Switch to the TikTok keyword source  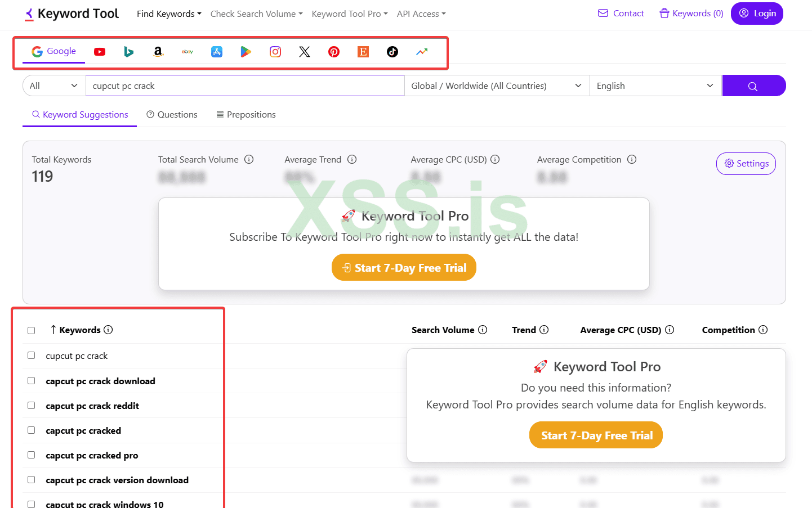392,52
